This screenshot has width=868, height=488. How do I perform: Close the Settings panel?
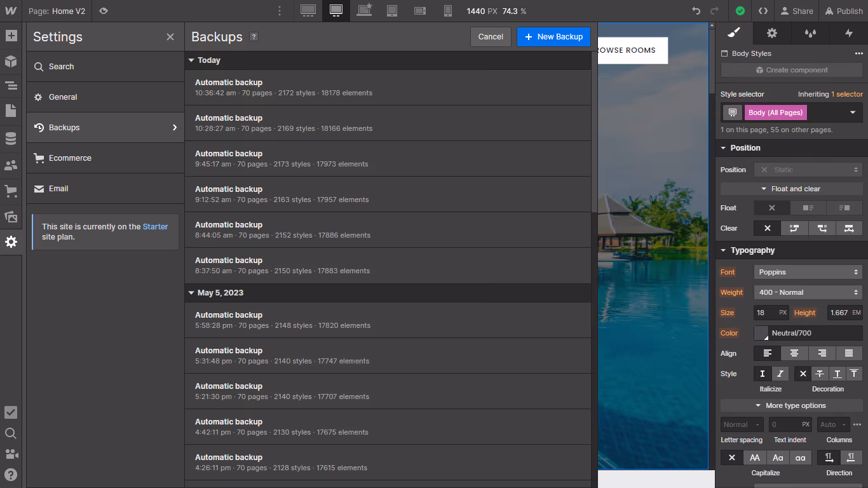[x=170, y=37]
